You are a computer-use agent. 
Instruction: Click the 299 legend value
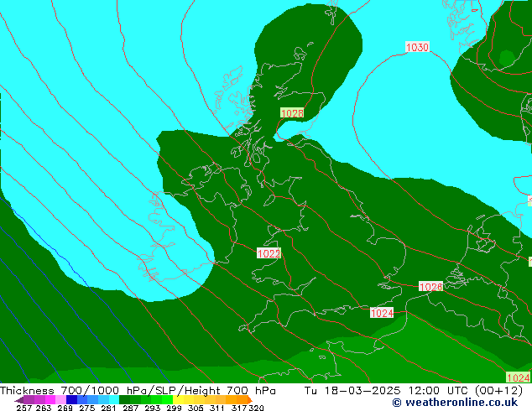174,408
